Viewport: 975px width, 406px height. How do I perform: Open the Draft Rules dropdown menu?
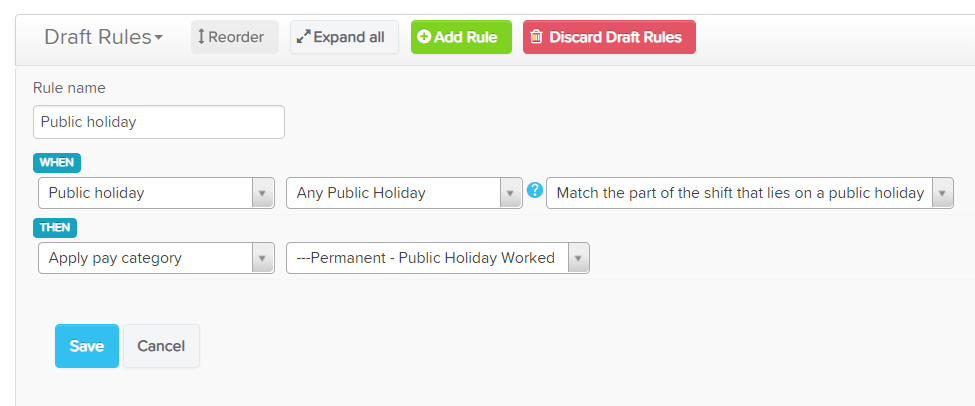pyautogui.click(x=103, y=37)
